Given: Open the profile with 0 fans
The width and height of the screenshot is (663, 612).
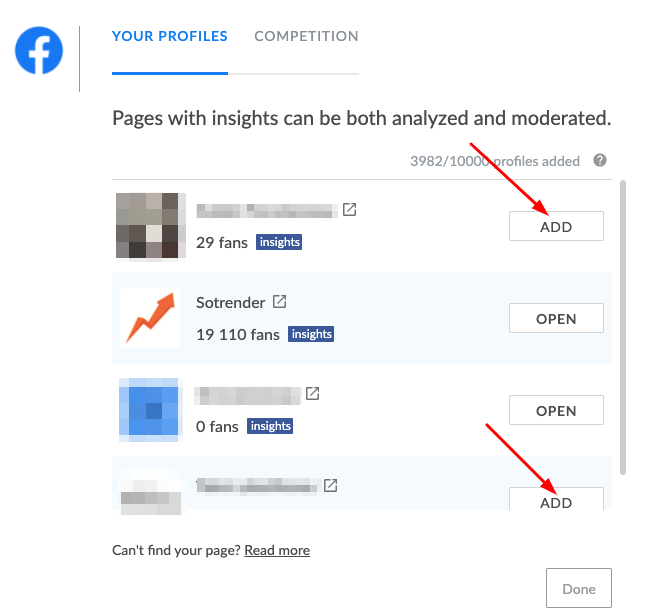Looking at the screenshot, I should coord(556,411).
